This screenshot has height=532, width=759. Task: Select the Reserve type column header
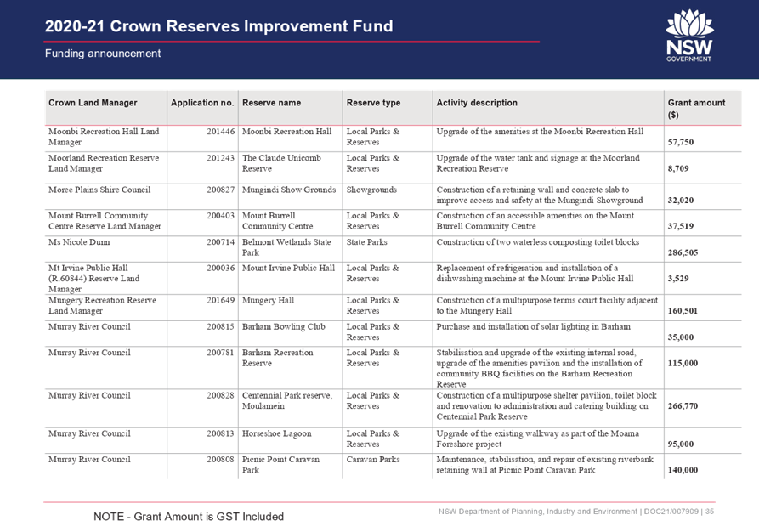pyautogui.click(x=373, y=103)
